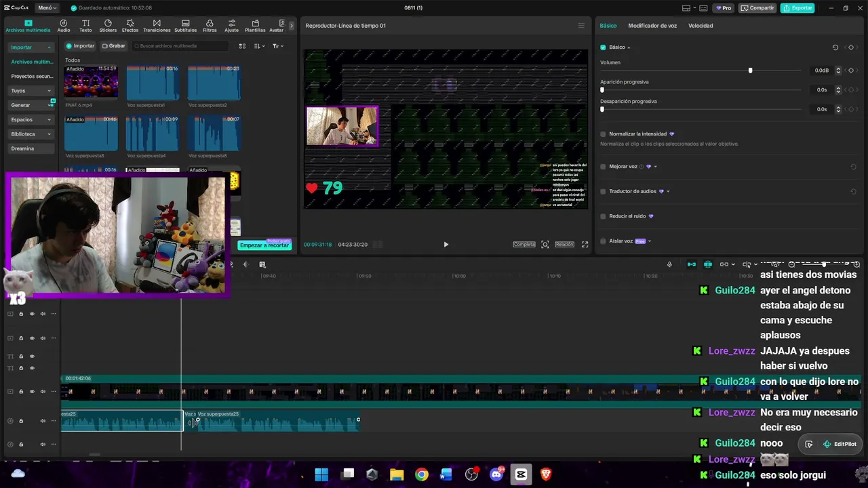Select the Archivos multimedia top tab
868x488 pixels.
(x=28, y=26)
